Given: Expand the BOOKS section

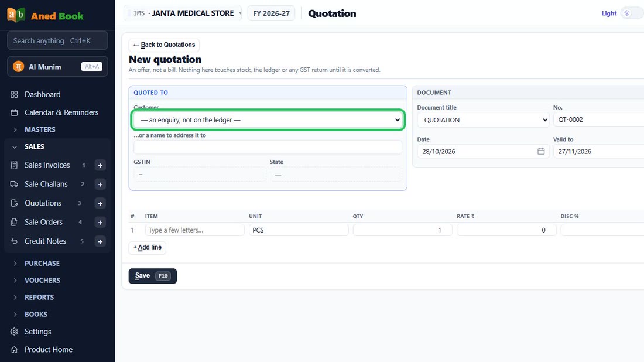Looking at the screenshot, I should (36, 315).
